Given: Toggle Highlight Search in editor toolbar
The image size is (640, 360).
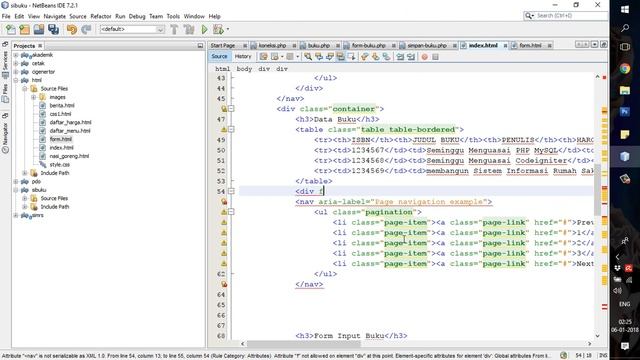Looking at the screenshot, I should (340, 57).
